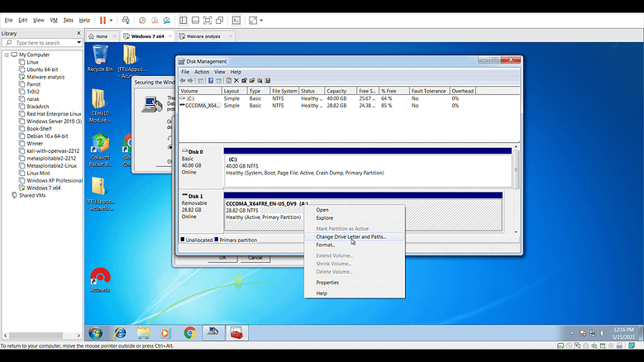Toggle the library sidebar view

[184, 20]
